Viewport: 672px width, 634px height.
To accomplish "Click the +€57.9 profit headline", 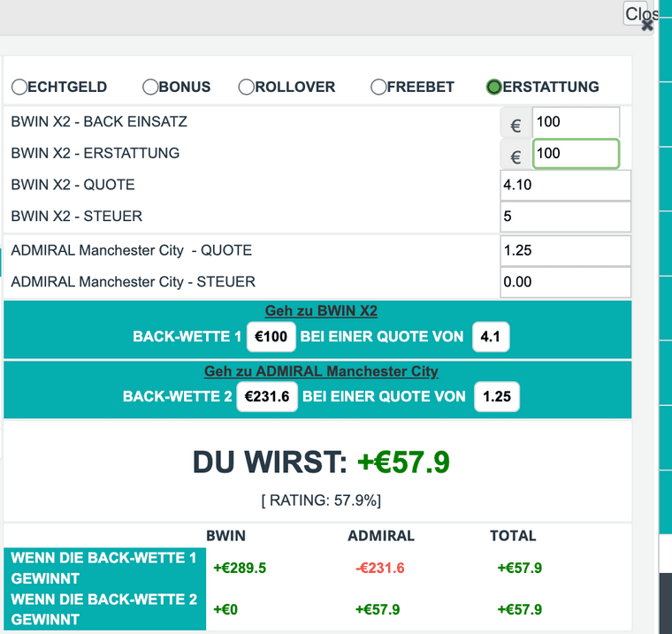I will point(403,462).
